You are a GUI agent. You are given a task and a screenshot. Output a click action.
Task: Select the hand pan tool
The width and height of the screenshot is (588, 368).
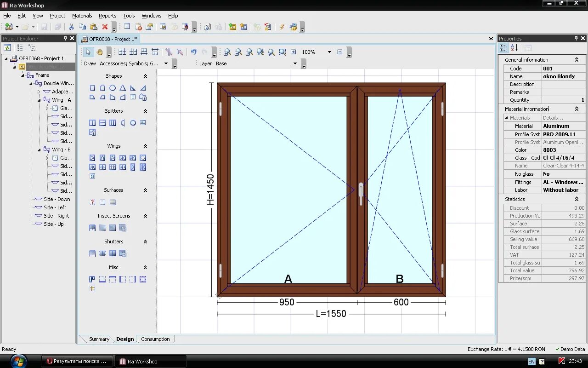(x=99, y=52)
